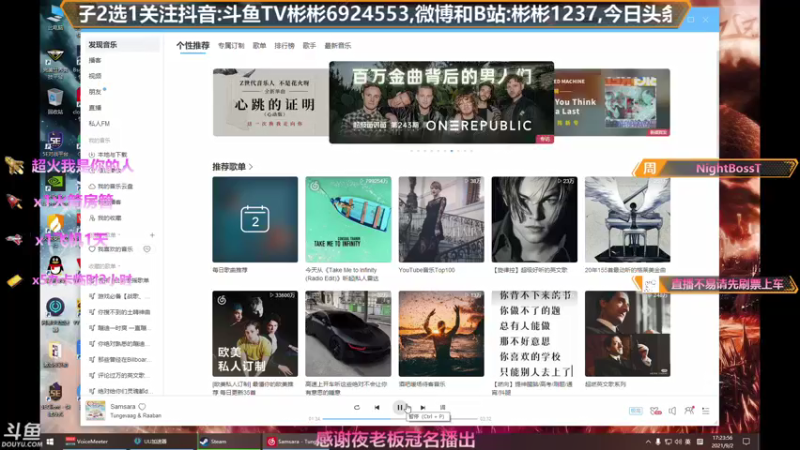The width and height of the screenshot is (800, 450).
Task: Open the 游戏必备 playlist in sidebar
Action: tap(120, 296)
